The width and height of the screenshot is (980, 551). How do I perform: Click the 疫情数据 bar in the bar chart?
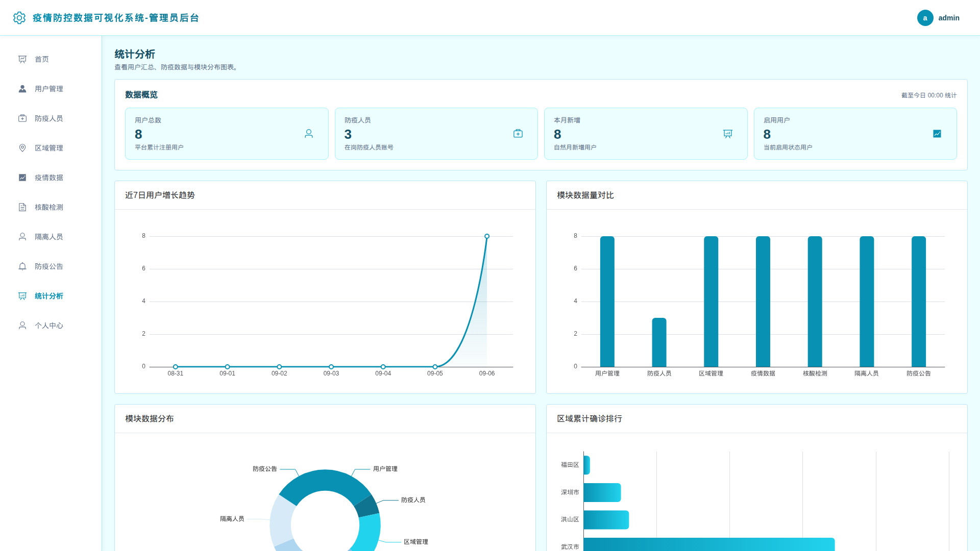pyautogui.click(x=763, y=302)
